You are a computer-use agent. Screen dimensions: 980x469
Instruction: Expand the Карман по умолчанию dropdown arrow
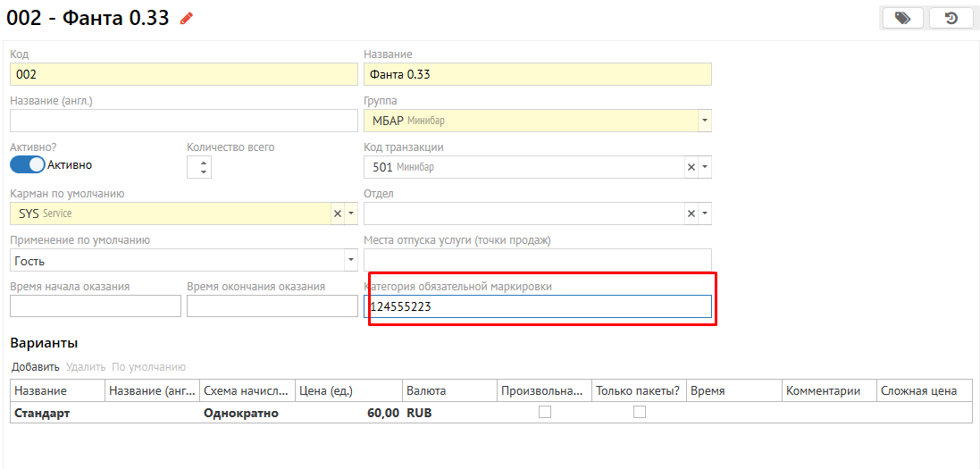pyautogui.click(x=350, y=214)
